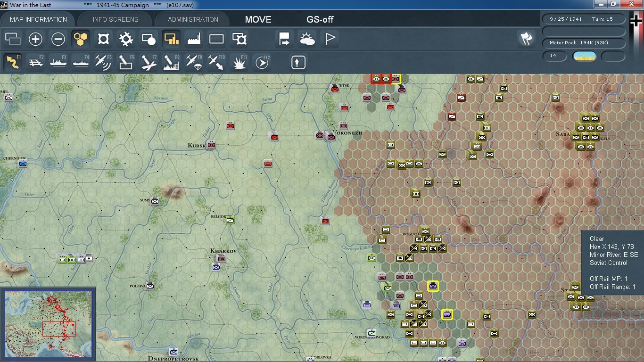Toggle the highlighted yellow bar-chart map icon
The height and width of the screenshot is (362, 644).
pyautogui.click(x=171, y=39)
